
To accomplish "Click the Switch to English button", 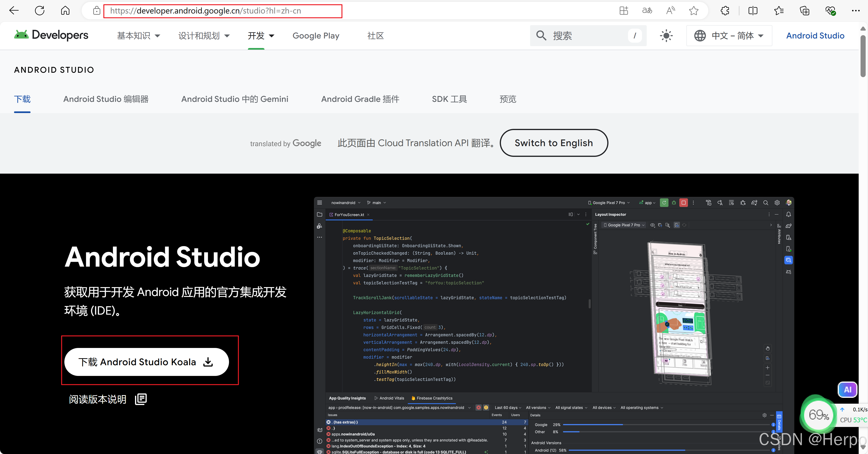I will [x=554, y=143].
